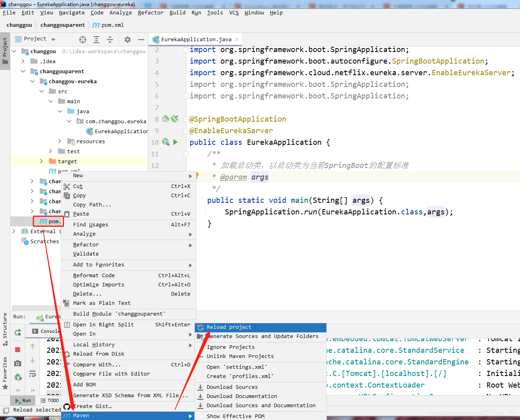
Task: Click changgouparent in the breadcrumb
Action: (x=63, y=25)
